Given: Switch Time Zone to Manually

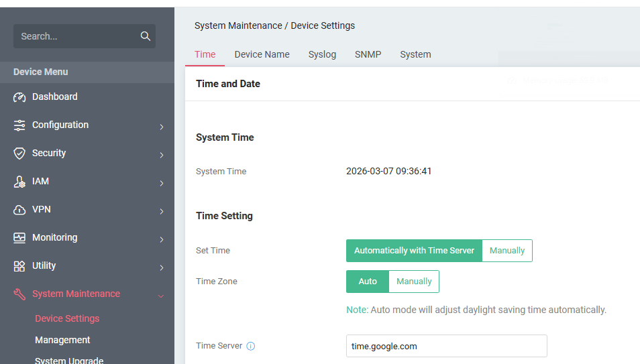Looking at the screenshot, I should tap(414, 282).
